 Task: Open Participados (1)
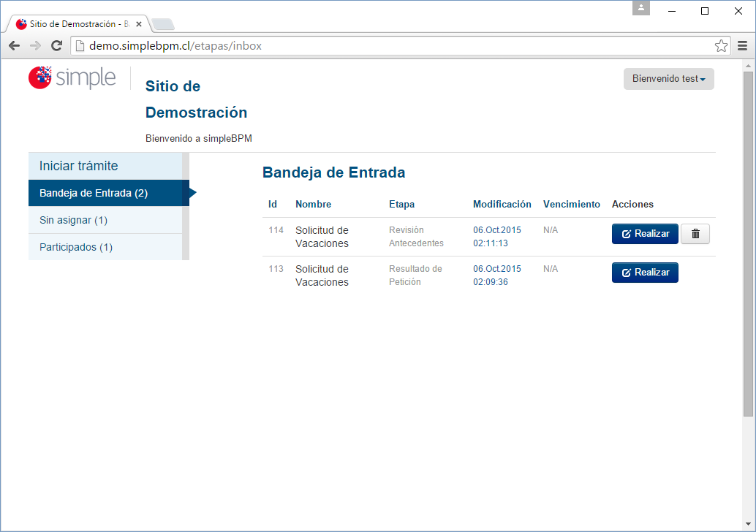click(105, 247)
